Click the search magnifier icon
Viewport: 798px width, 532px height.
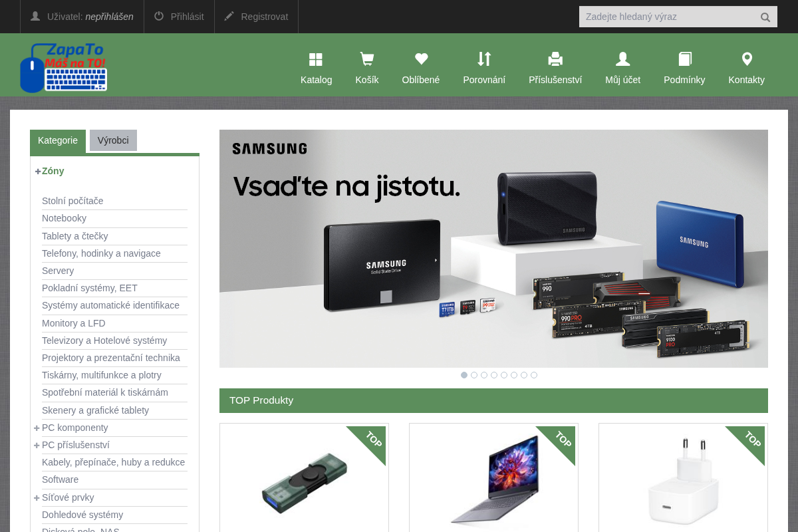click(765, 17)
